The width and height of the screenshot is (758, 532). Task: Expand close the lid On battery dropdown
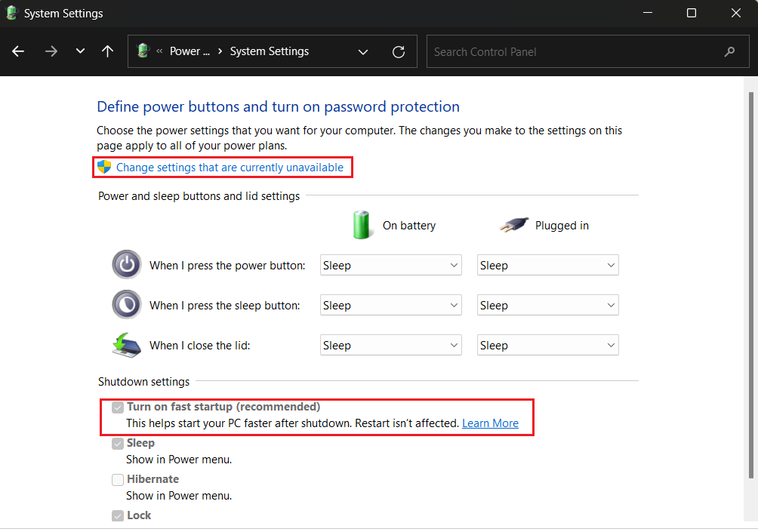(390, 345)
